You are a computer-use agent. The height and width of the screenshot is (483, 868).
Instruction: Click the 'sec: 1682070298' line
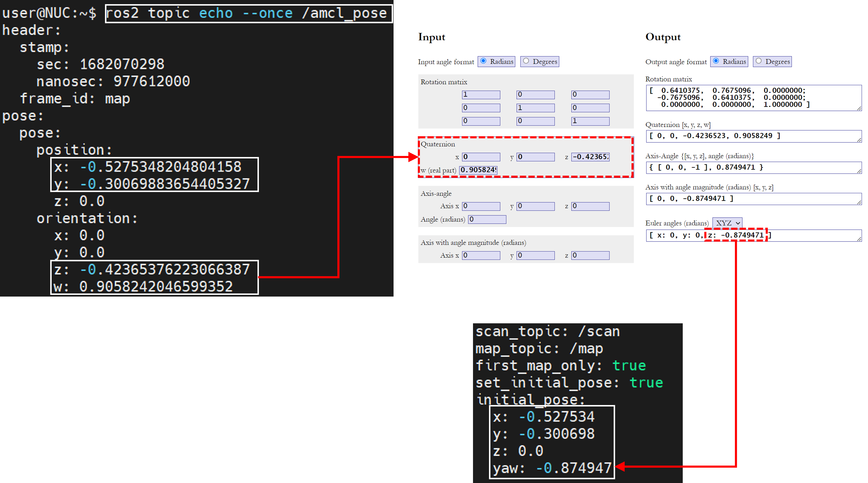click(x=100, y=64)
